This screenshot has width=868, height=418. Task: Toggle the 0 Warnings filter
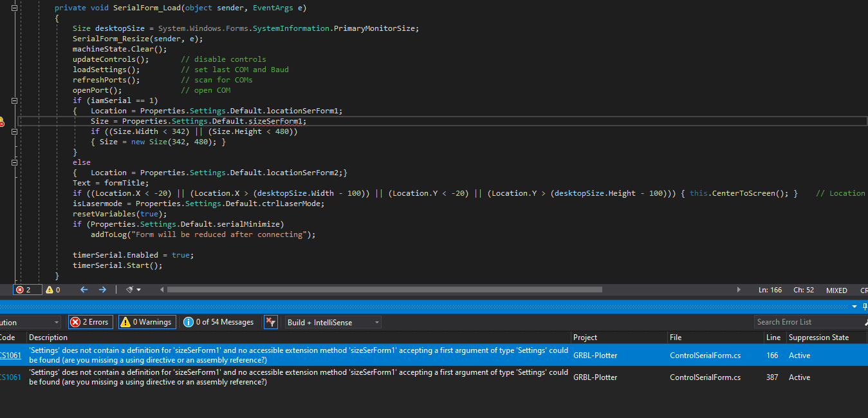pos(147,322)
